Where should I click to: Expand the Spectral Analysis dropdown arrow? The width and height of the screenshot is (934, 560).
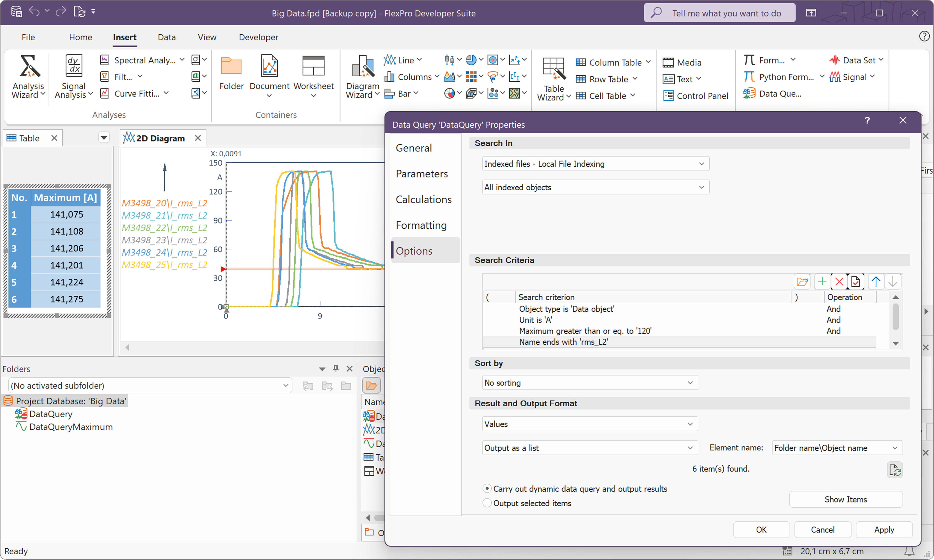182,60
